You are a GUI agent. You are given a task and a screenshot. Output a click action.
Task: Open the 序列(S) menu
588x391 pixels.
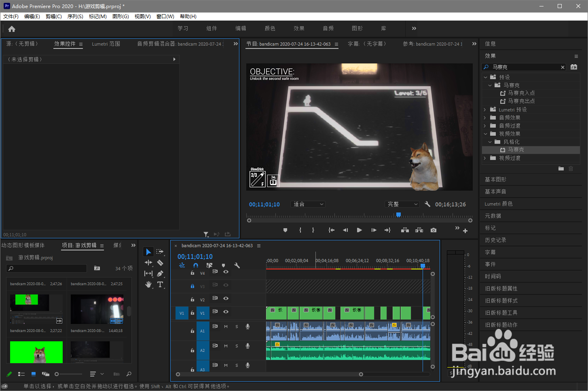[x=75, y=17]
